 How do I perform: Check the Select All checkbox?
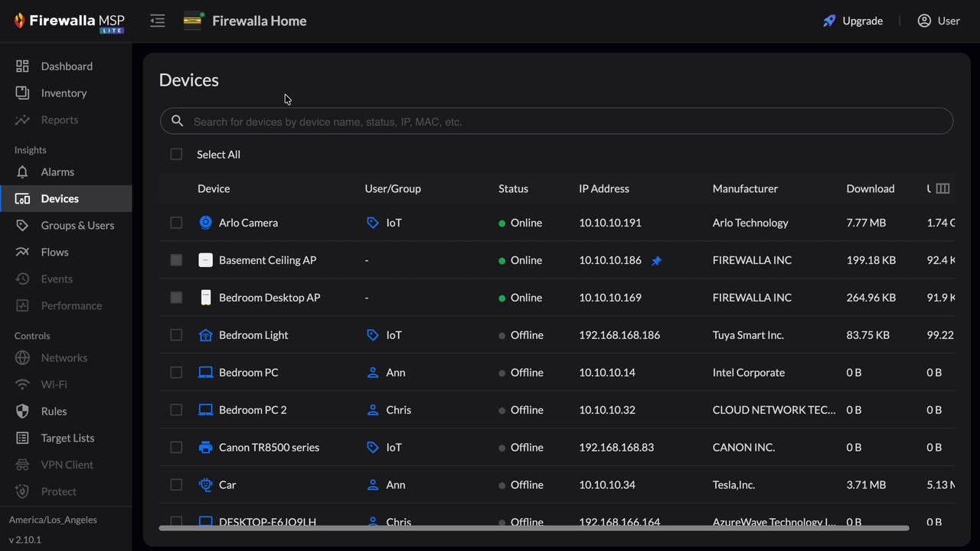(x=176, y=155)
